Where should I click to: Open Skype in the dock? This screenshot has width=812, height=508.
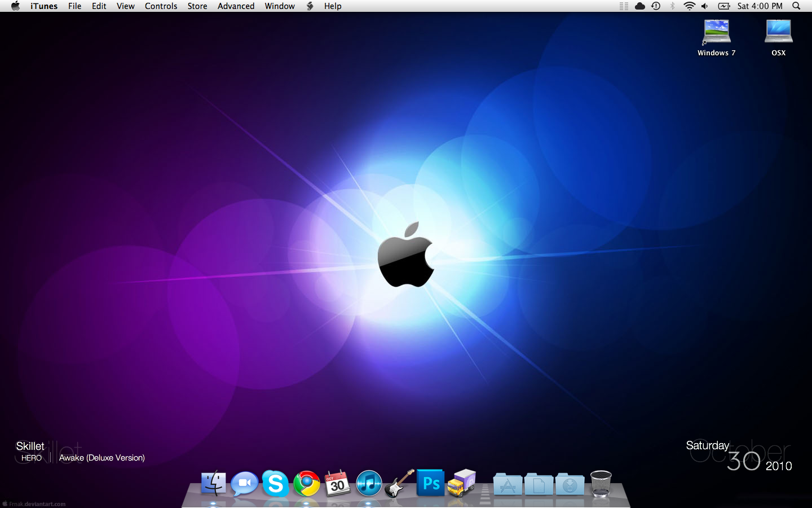pyautogui.click(x=275, y=484)
